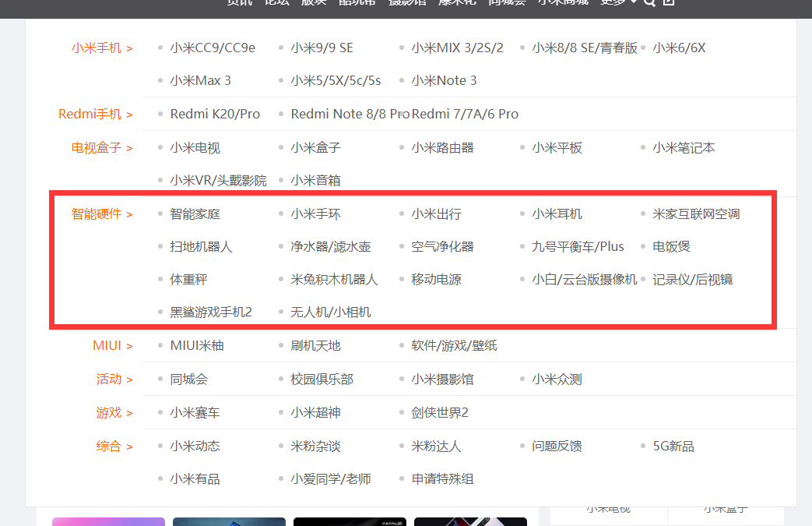Go to 黑鲨游戏手机2 board

211,312
